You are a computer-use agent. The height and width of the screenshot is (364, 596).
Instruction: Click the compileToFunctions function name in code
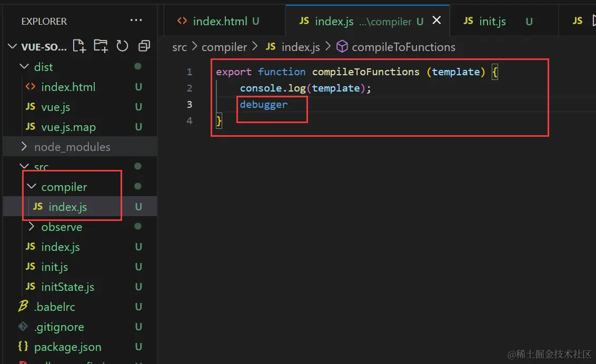point(366,72)
